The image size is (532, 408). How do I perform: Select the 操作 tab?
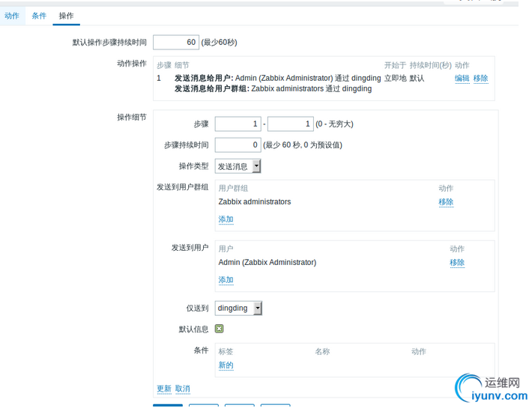[66, 16]
